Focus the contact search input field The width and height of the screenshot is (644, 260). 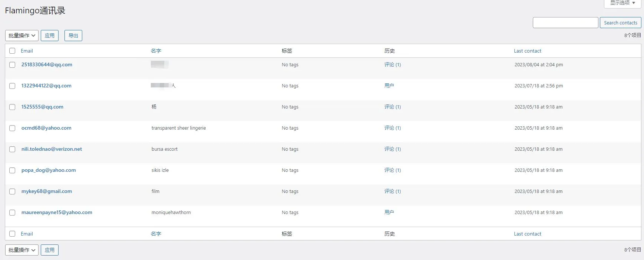(565, 23)
